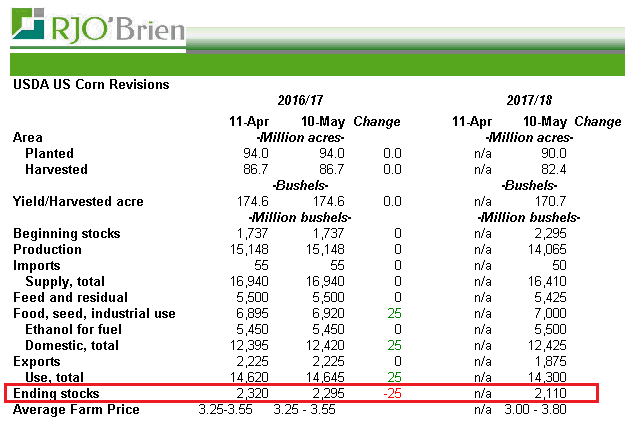Click the Yield/Harvested acre row label

tap(77, 201)
